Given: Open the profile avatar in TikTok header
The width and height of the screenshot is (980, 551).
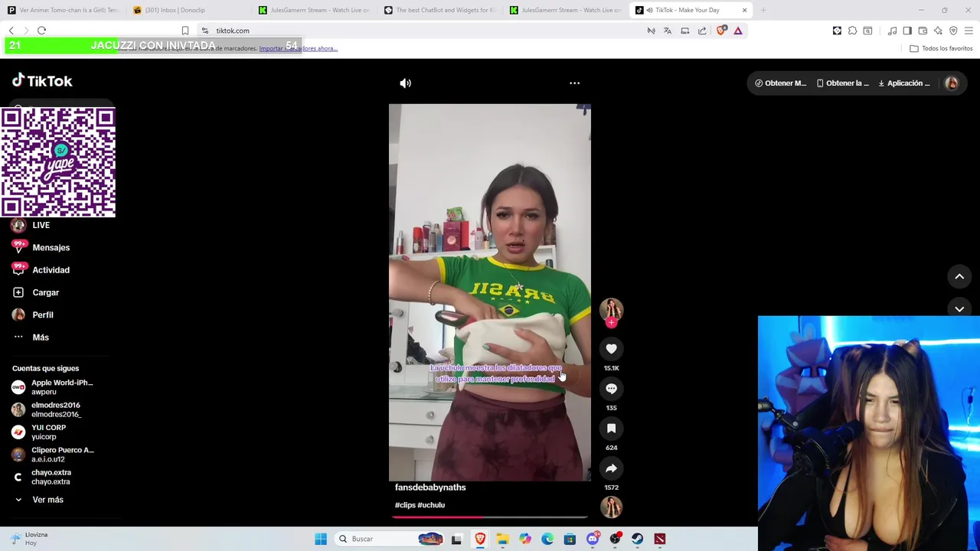Looking at the screenshot, I should (x=952, y=83).
